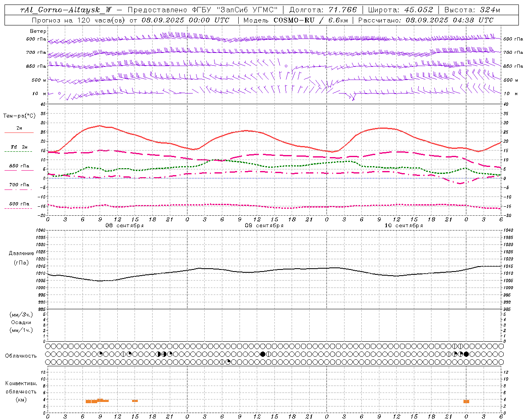Image resolution: width=525 pixels, height=420 pixels.
Task: Click the '09 сентября' date label
Action: coord(264,226)
